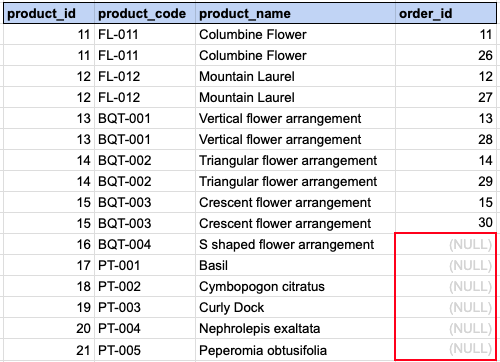Click the product_code column header

point(145,14)
